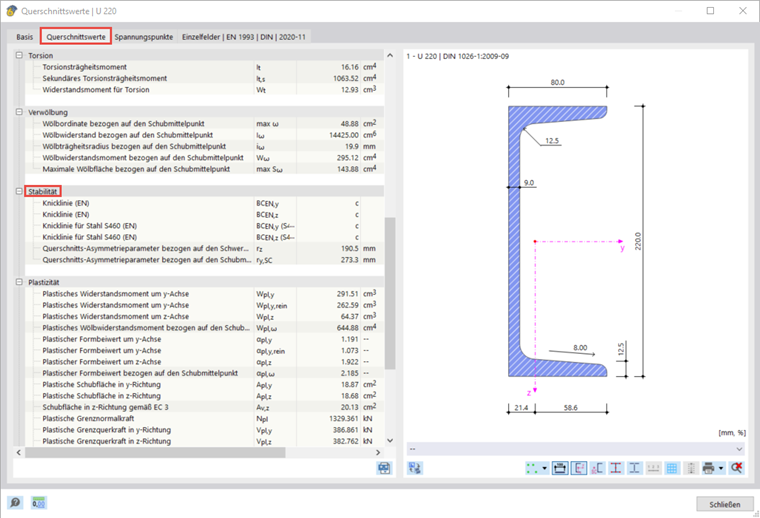Select the Plastische Grenznormalkraft row

pyautogui.click(x=205, y=418)
